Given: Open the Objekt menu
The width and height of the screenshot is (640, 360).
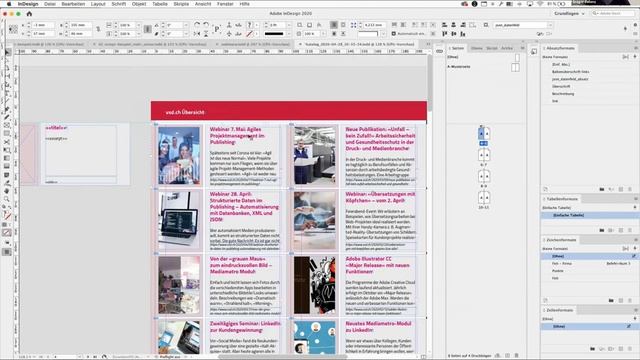Looking at the screenshot, I should [x=139, y=4].
